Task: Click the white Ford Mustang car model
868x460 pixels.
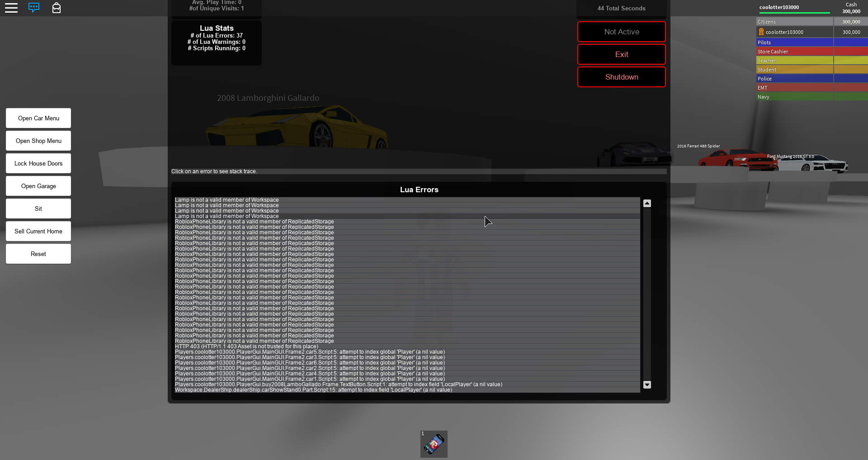Action: [x=814, y=164]
